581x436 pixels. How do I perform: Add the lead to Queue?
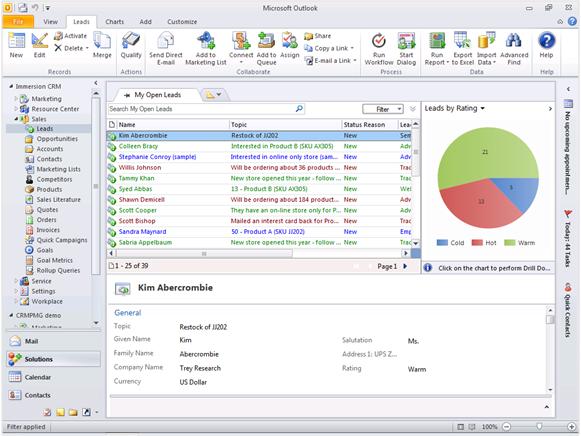coord(266,49)
